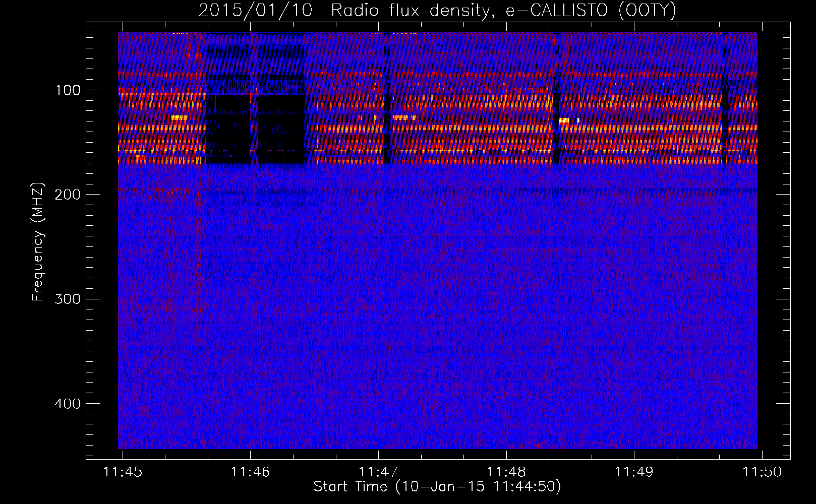Click the 200 MHz frequency tick label
Screen dimensions: 816x504
(68, 195)
